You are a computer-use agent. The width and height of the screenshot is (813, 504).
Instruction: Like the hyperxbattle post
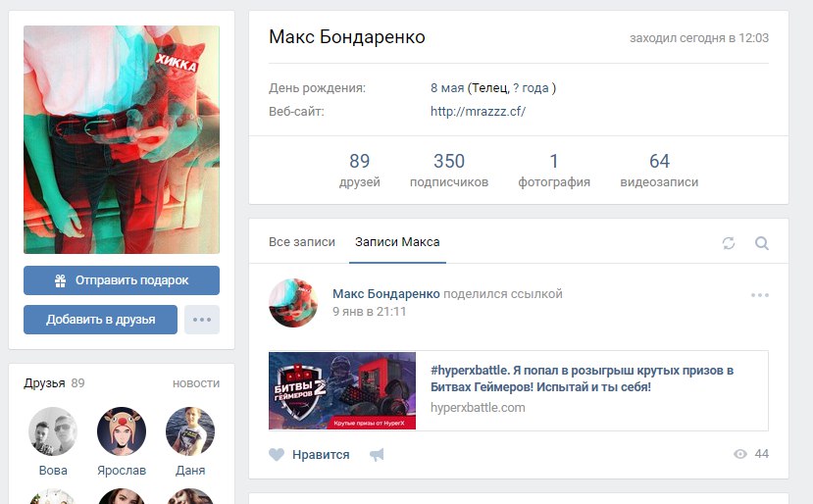[x=309, y=455]
